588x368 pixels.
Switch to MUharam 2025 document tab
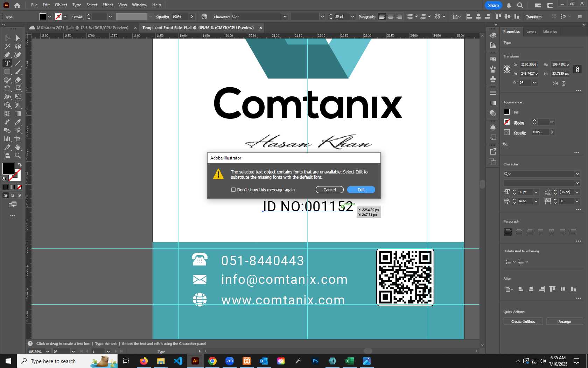pos(82,28)
